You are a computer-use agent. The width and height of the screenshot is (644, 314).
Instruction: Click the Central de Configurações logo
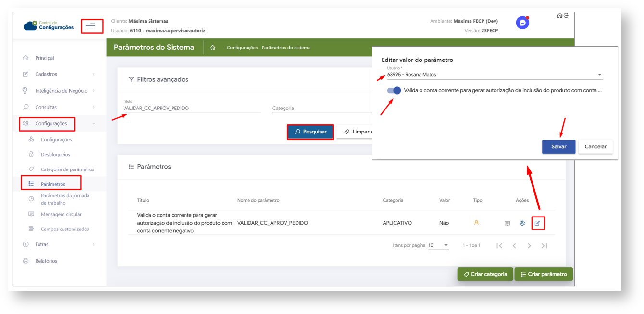pos(49,25)
